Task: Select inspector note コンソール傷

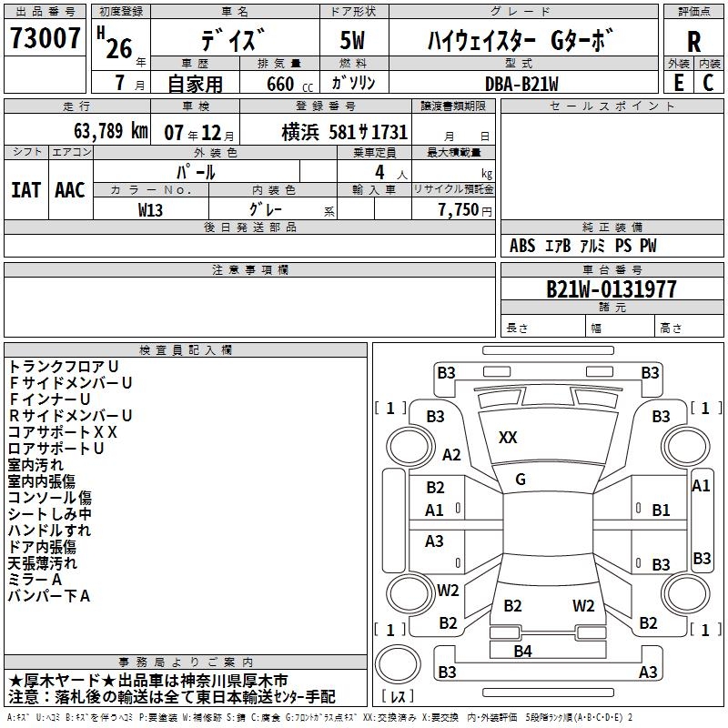Action: tap(50, 497)
